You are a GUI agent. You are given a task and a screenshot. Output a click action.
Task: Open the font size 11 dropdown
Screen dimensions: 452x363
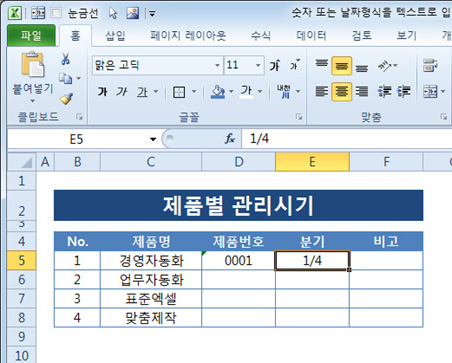[258, 65]
